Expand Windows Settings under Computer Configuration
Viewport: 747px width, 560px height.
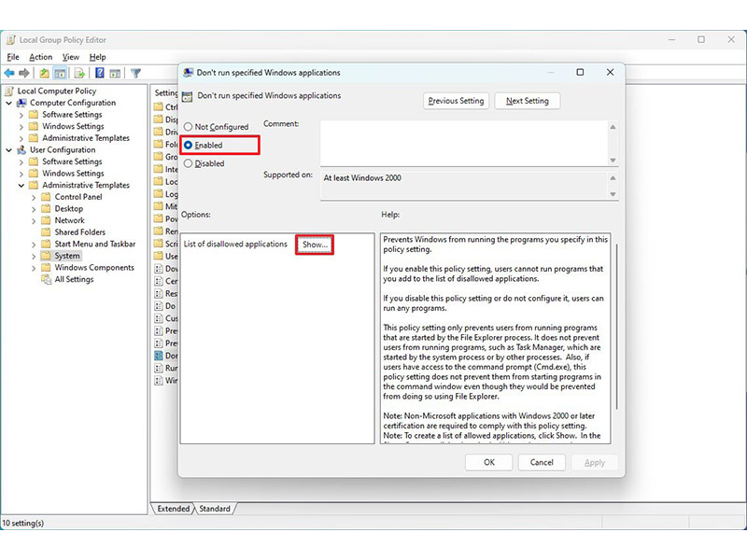[21, 127]
